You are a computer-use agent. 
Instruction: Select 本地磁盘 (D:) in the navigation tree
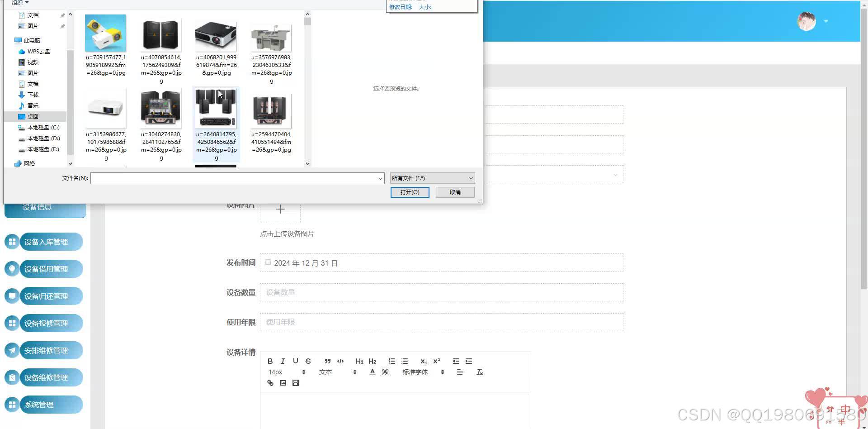click(38, 138)
